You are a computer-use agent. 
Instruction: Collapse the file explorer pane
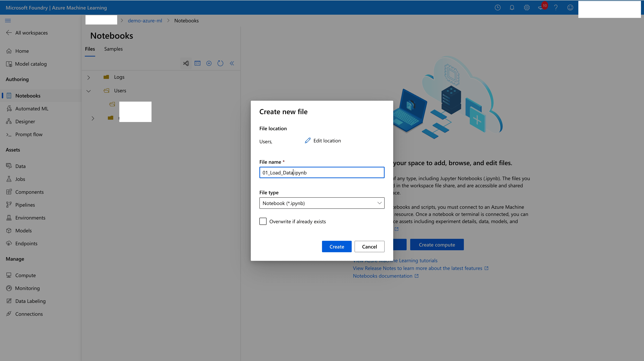[x=232, y=63]
